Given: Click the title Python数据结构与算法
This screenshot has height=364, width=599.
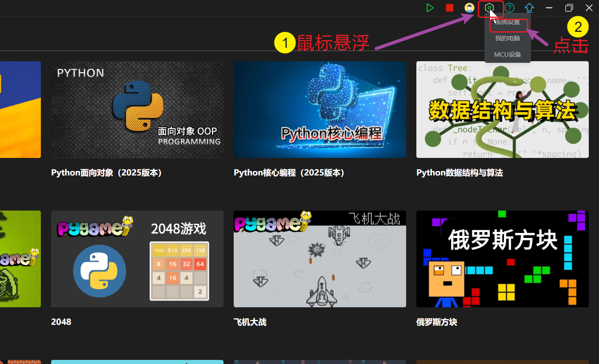Looking at the screenshot, I should click(x=460, y=173).
